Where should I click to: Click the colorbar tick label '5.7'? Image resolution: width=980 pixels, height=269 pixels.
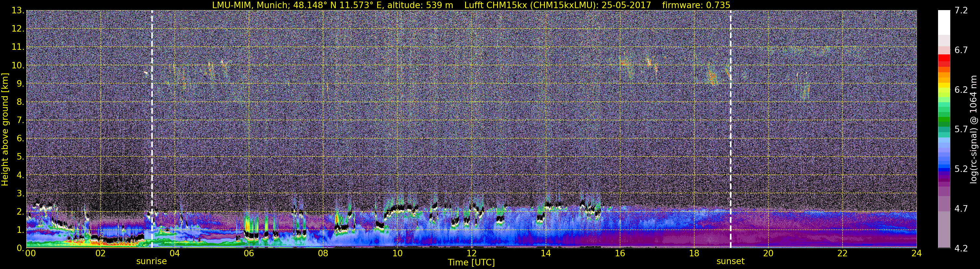(x=961, y=129)
